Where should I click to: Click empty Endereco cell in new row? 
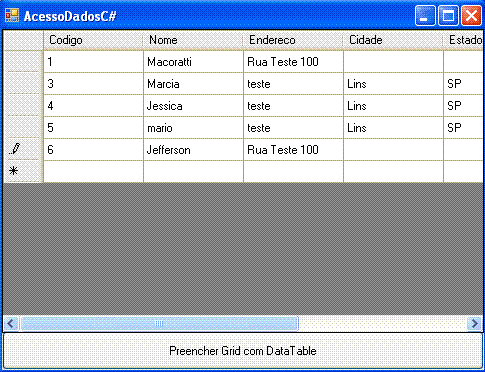[293, 171]
